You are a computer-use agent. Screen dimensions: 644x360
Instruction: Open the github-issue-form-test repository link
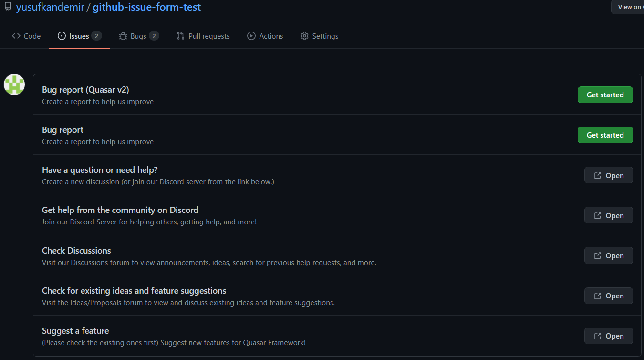coord(146,7)
